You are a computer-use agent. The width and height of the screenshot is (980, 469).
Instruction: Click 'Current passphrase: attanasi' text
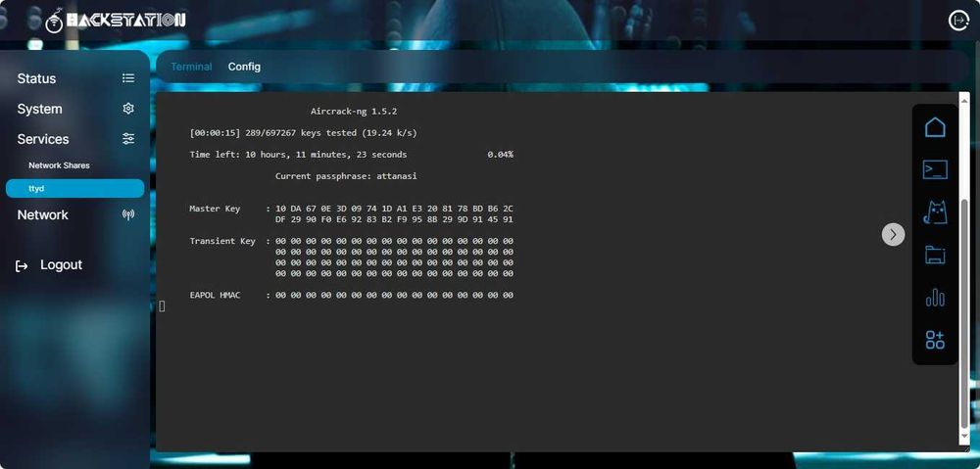pyautogui.click(x=346, y=176)
